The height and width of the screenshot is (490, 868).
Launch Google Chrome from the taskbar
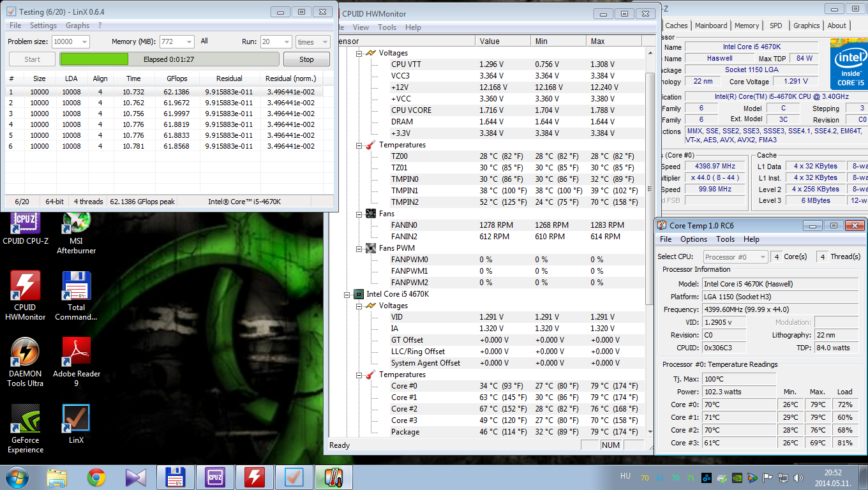point(96,477)
